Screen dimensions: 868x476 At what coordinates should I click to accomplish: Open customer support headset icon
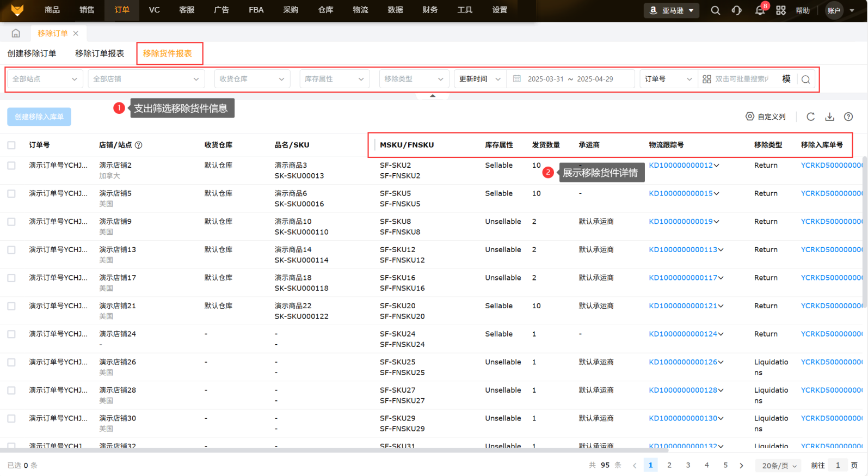736,10
